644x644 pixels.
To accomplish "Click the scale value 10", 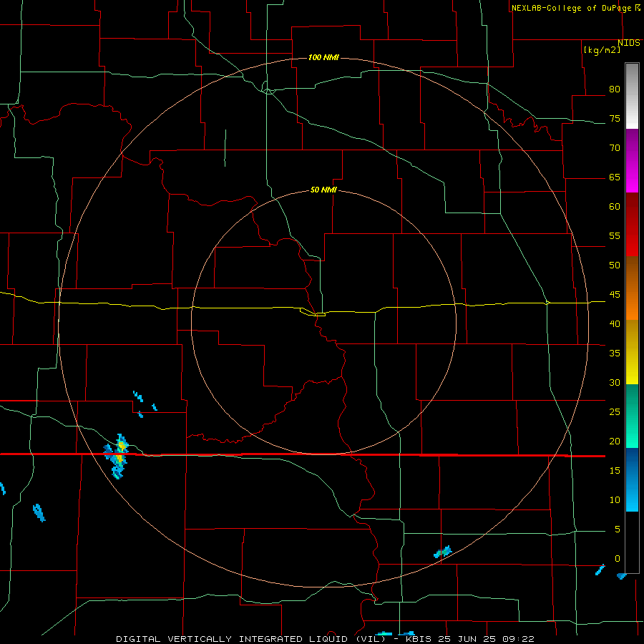I will point(615,500).
